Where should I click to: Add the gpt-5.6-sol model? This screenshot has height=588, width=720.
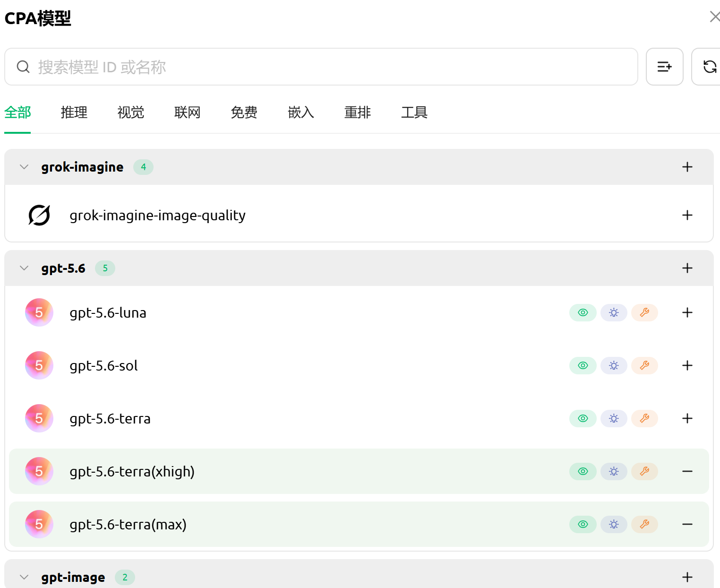(x=687, y=365)
